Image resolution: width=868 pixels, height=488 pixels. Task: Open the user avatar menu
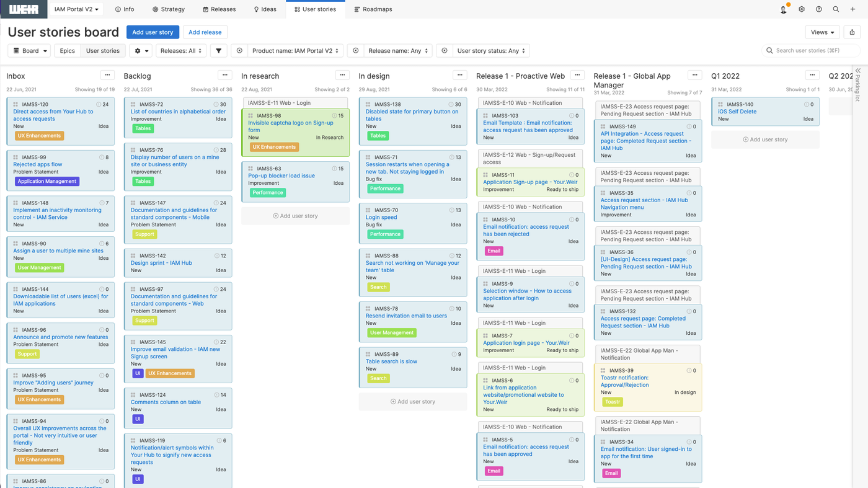[x=784, y=9]
